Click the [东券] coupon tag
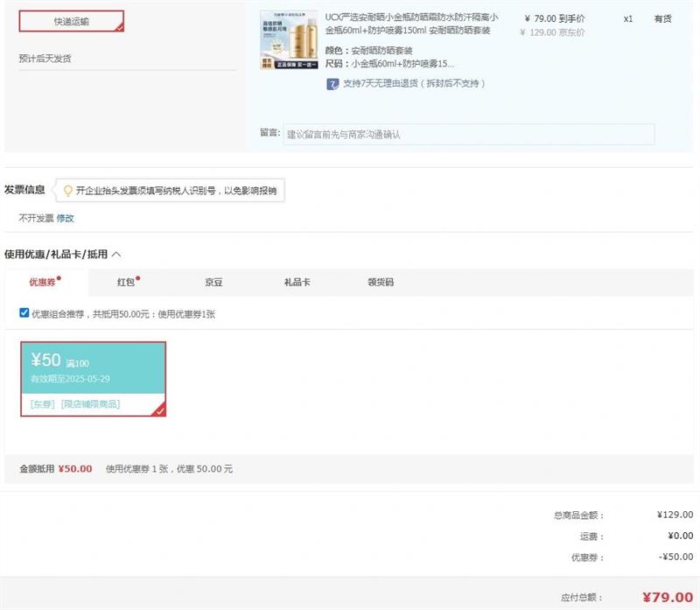700x610 pixels. [x=42, y=404]
